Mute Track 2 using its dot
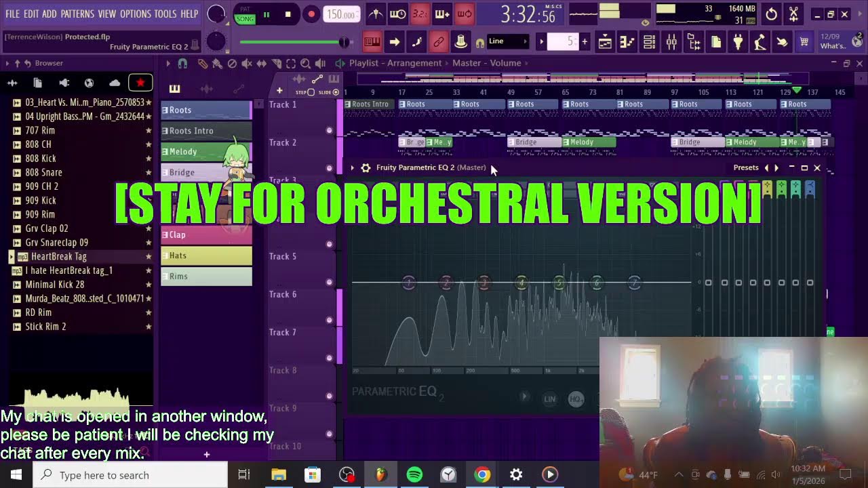Screen dimensions: 868x488 point(330,168)
